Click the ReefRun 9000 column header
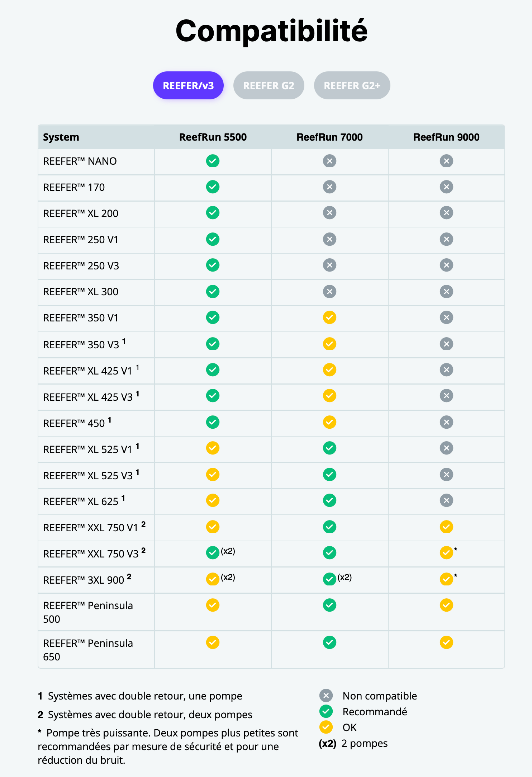 click(446, 137)
